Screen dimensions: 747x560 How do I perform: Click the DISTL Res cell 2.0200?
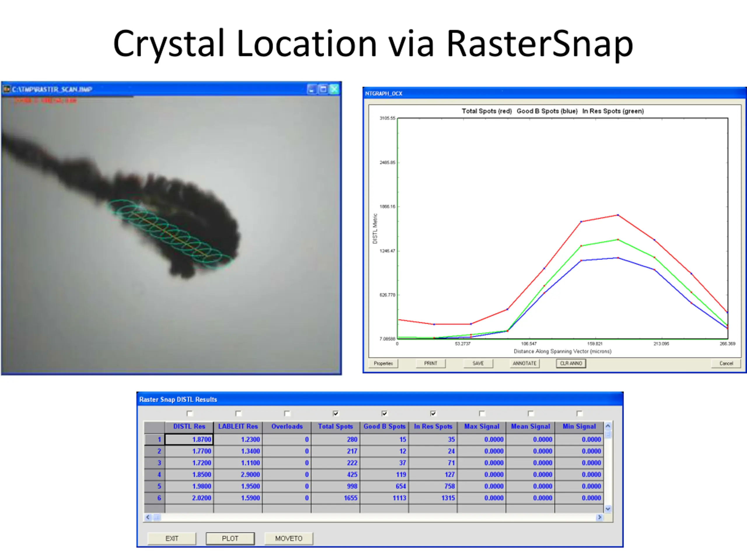pyautogui.click(x=189, y=498)
